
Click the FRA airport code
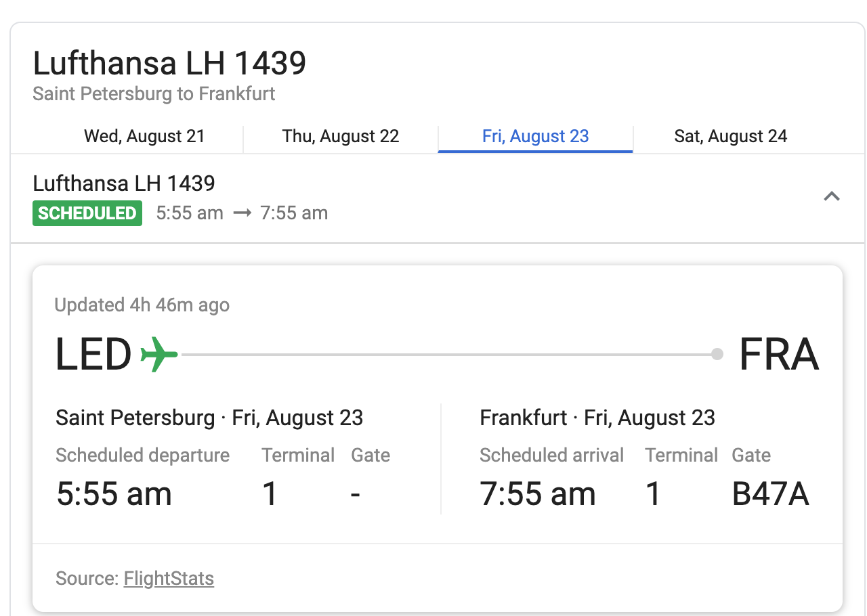[778, 355]
